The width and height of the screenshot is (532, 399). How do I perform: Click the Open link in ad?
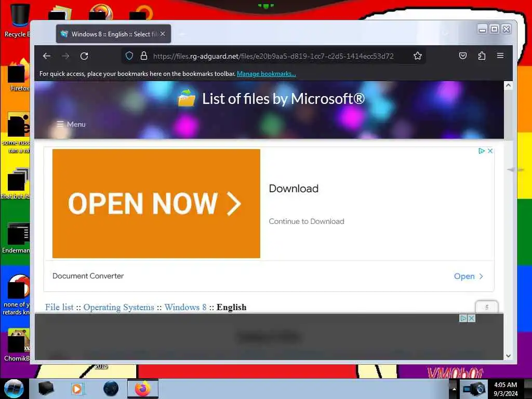(x=468, y=276)
